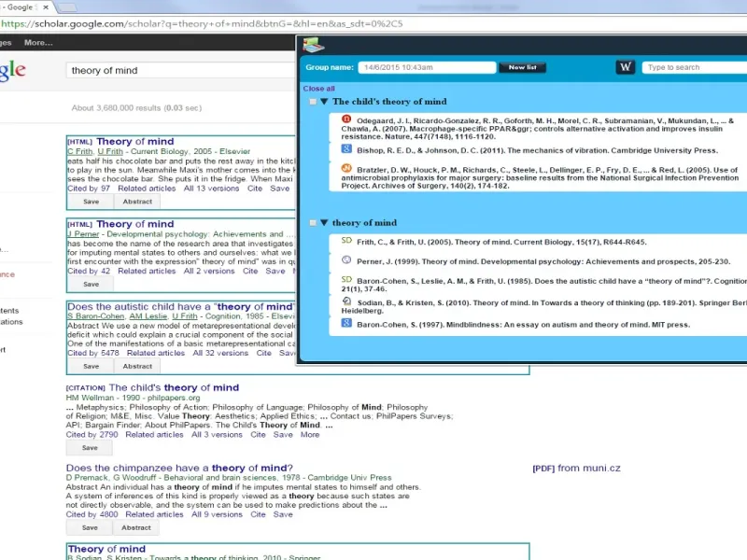
Task: Click the Google icon beside the Bishop citation
Action: [346, 149]
